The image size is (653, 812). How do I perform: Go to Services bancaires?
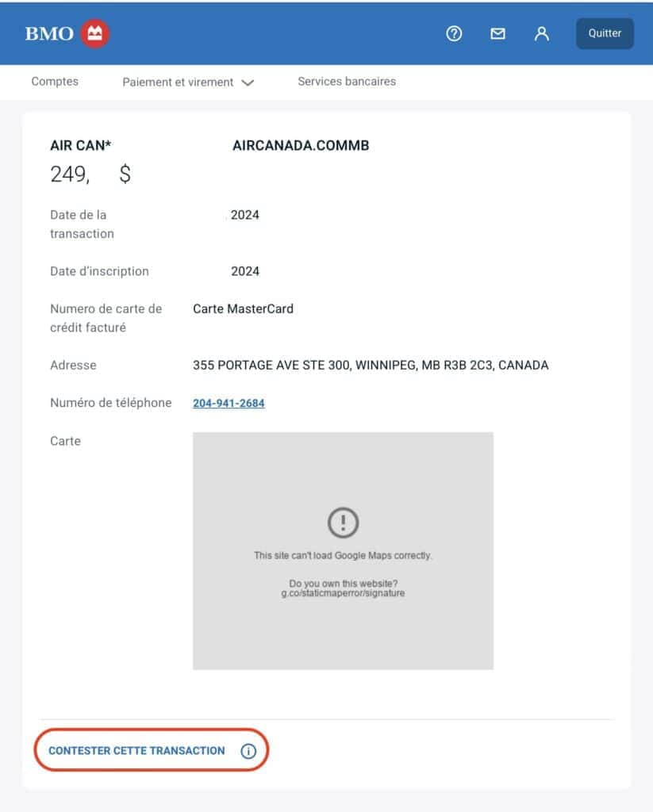(347, 82)
